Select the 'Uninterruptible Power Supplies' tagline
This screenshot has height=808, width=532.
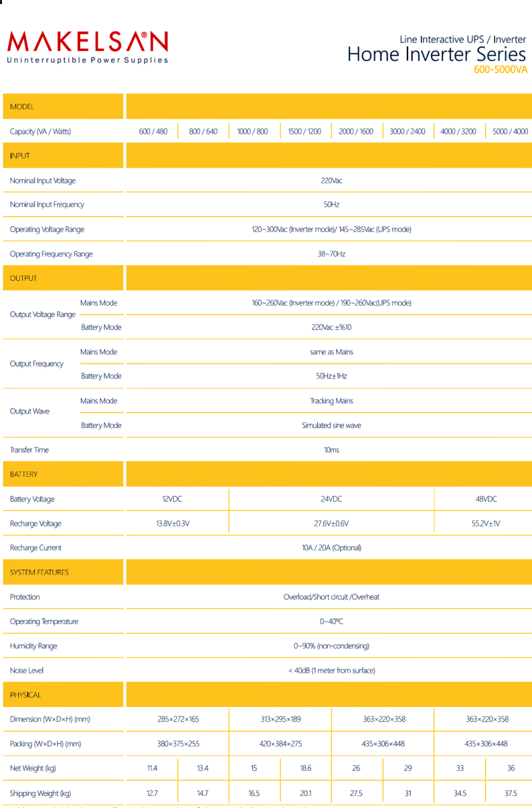tap(88, 61)
